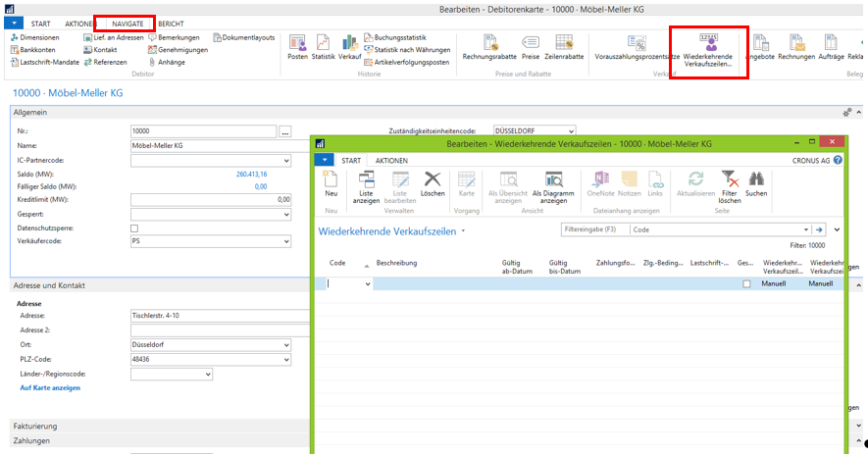The image size is (868, 456).
Task: Open Verkauf statistics icon
Action: (x=349, y=47)
